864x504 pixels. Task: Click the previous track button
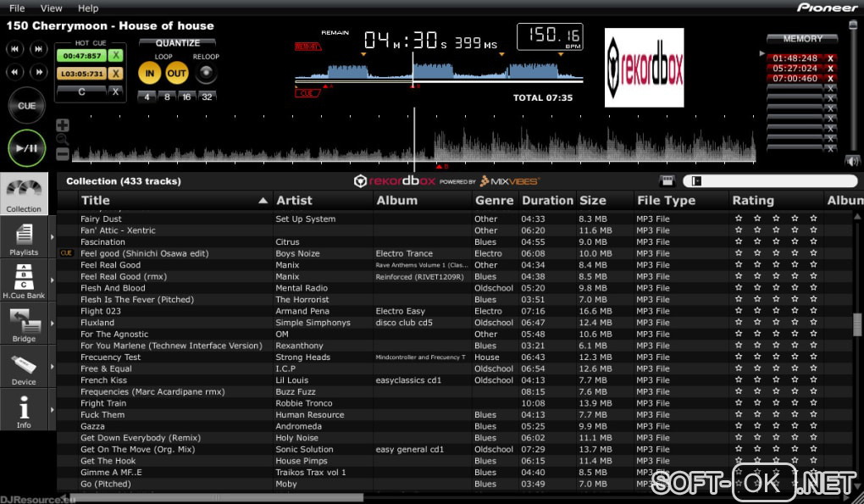15,49
